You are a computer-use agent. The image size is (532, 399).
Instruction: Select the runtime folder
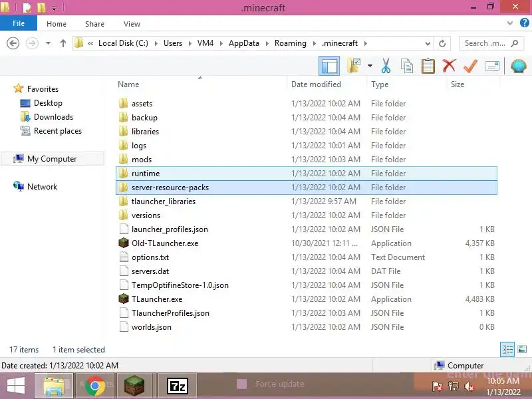[307, 174]
